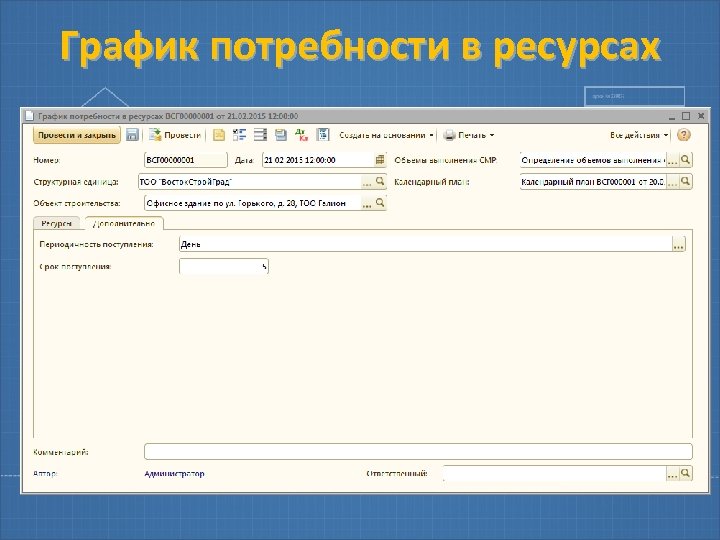This screenshot has height=540, width=720.
Task: Switch to the Ресурсы tab
Action: pyautogui.click(x=56, y=223)
